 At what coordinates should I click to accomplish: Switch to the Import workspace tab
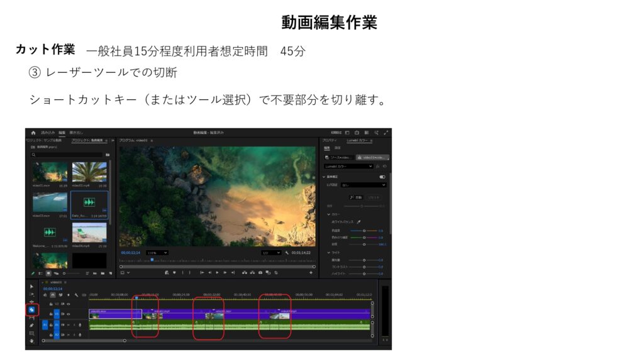click(48, 133)
